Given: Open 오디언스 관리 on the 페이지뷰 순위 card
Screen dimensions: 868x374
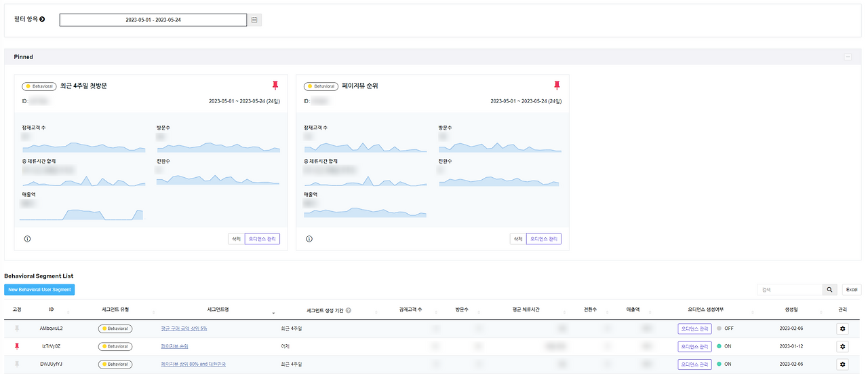Looking at the screenshot, I should tap(544, 239).
